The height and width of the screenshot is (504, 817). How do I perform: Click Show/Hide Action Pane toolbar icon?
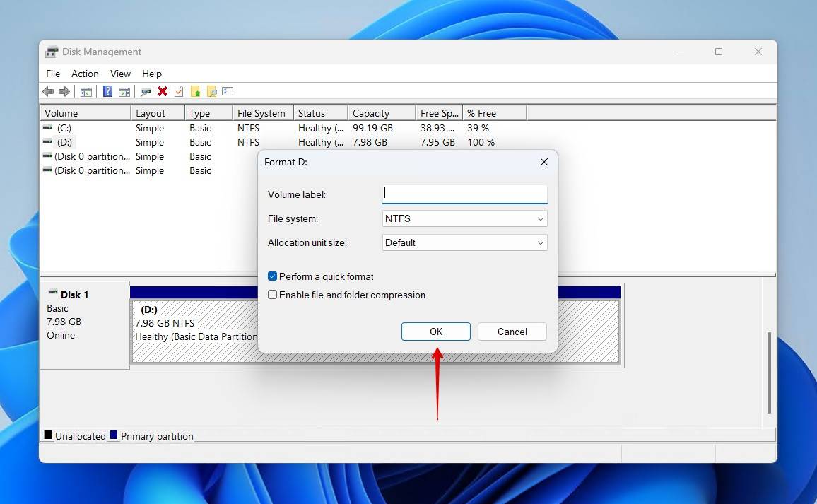pyautogui.click(x=124, y=92)
